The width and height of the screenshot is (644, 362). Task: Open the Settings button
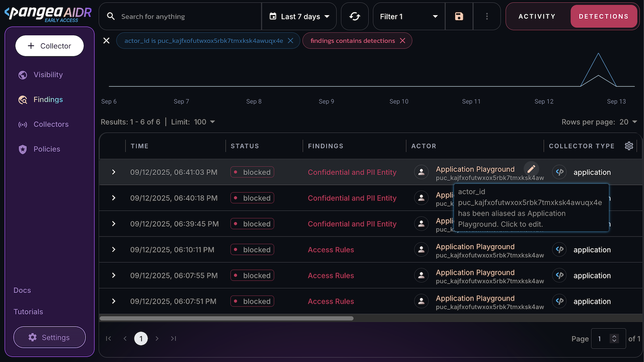click(50, 337)
